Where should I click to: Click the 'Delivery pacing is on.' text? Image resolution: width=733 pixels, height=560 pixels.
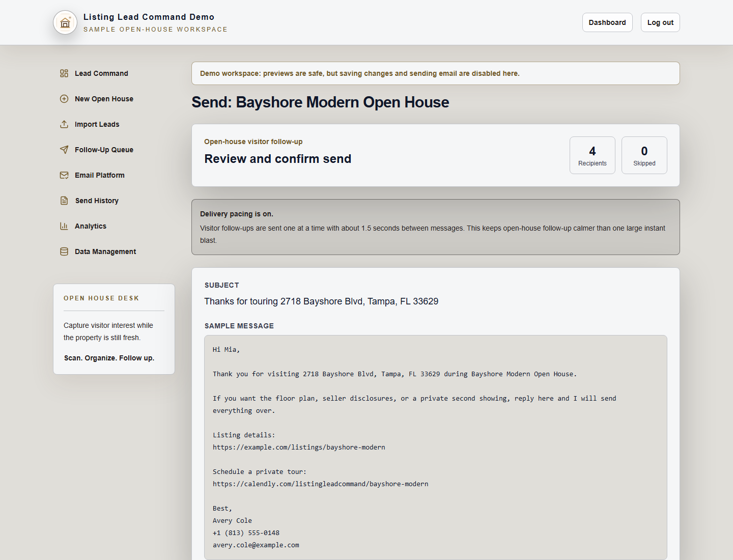click(237, 214)
